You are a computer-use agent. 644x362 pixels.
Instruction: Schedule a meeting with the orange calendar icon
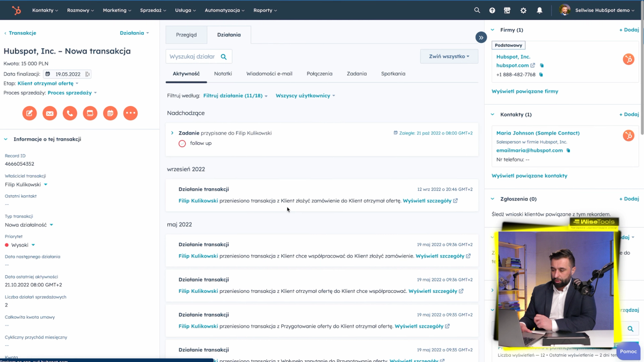click(110, 113)
